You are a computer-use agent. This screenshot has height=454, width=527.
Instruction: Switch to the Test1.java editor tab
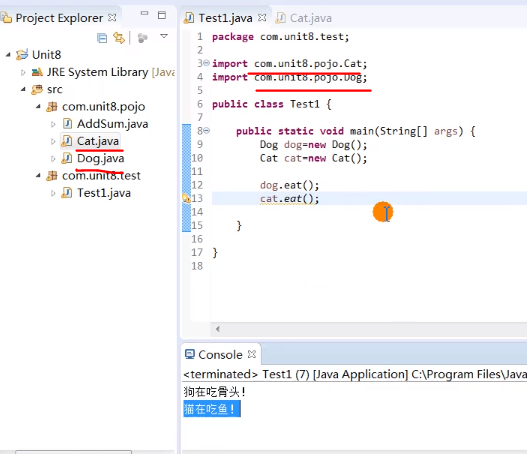coord(225,18)
